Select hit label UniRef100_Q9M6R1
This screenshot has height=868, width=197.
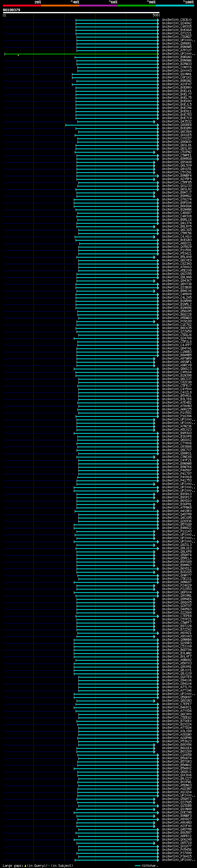tap(177, 43)
